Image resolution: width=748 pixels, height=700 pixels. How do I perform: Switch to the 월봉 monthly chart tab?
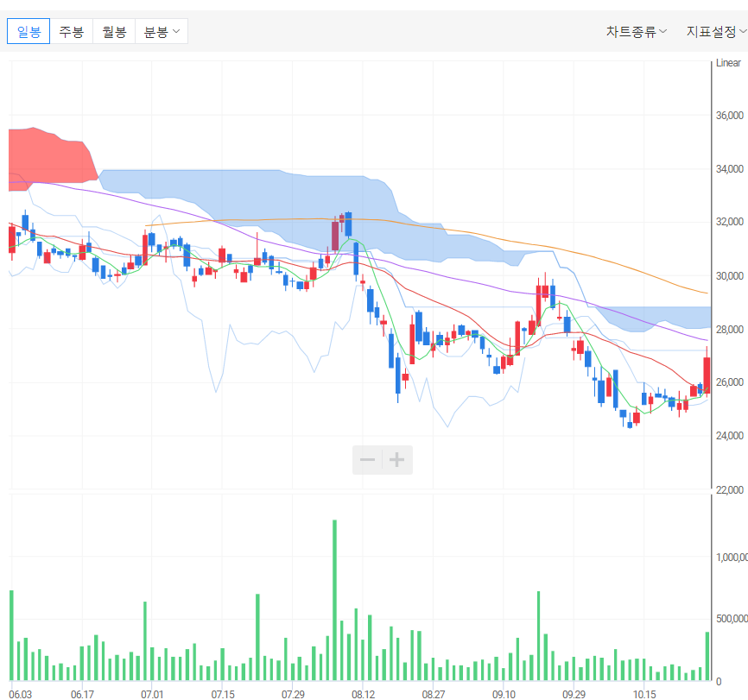tap(114, 31)
